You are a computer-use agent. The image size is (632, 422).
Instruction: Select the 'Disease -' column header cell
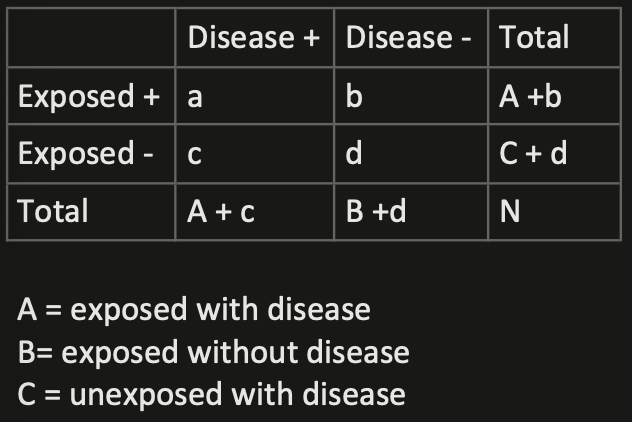411,39
